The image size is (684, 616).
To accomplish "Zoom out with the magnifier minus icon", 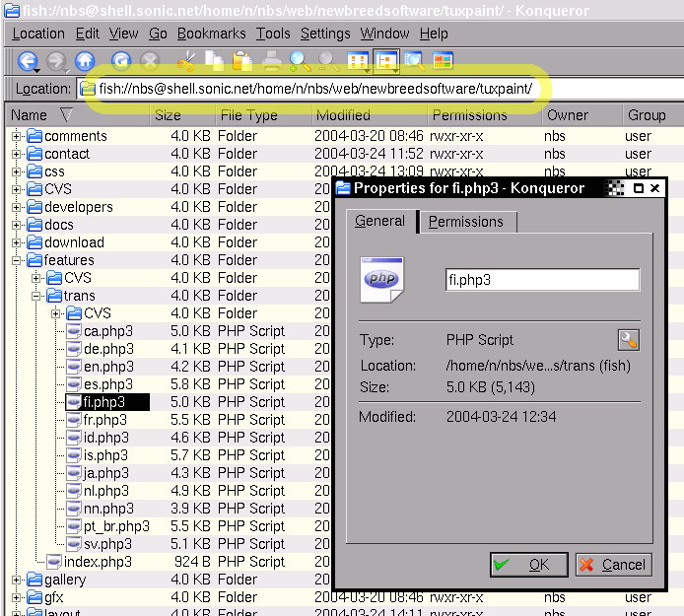I will pyautogui.click(x=328, y=61).
